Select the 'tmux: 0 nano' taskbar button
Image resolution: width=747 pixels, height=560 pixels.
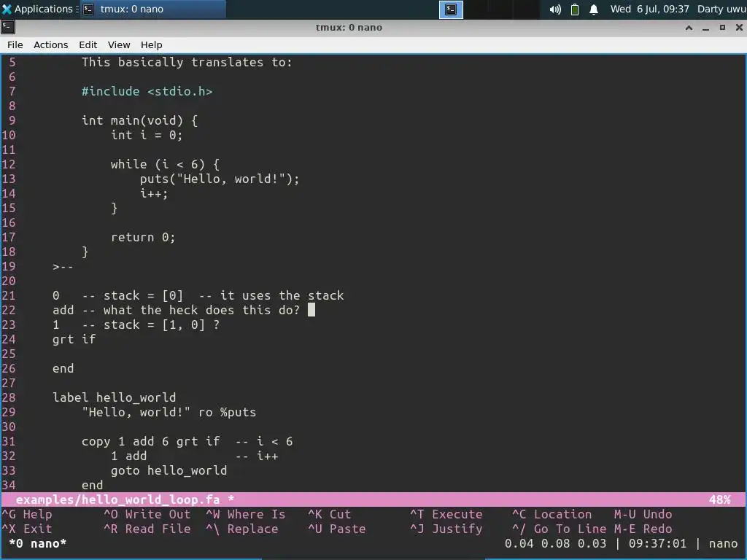[152, 9]
